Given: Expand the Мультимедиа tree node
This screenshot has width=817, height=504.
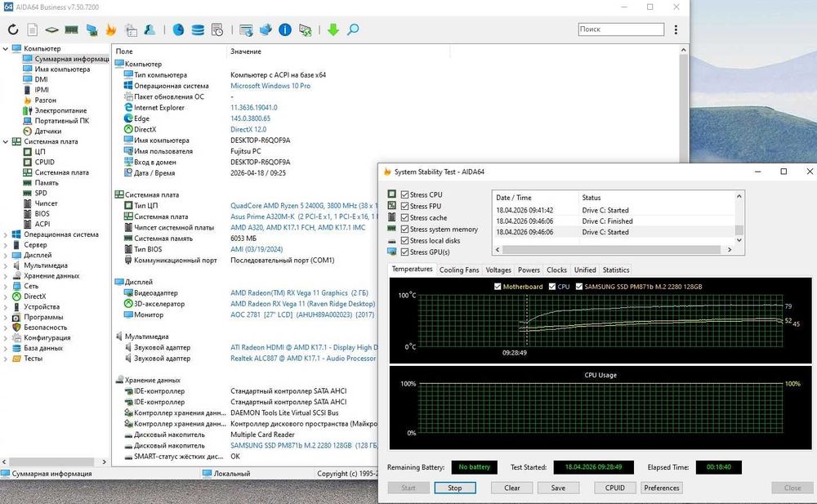Looking at the screenshot, I should click(6, 265).
